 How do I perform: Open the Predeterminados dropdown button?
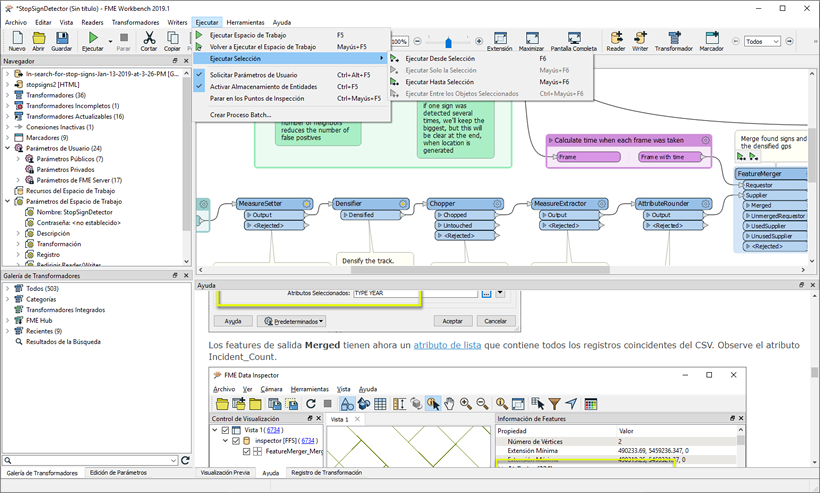point(291,321)
